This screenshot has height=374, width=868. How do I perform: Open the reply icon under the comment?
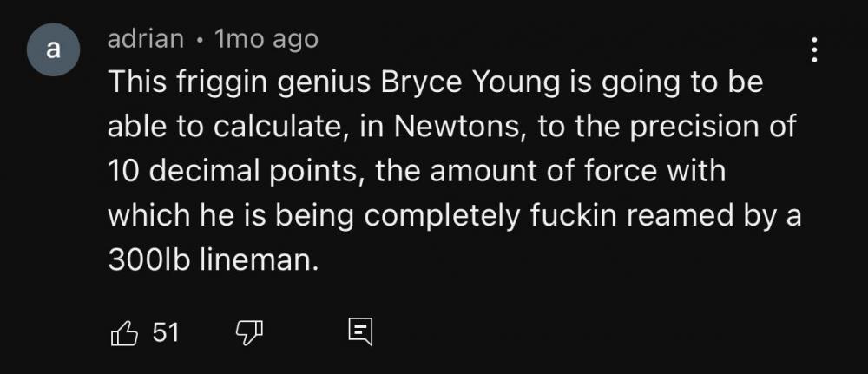(359, 331)
